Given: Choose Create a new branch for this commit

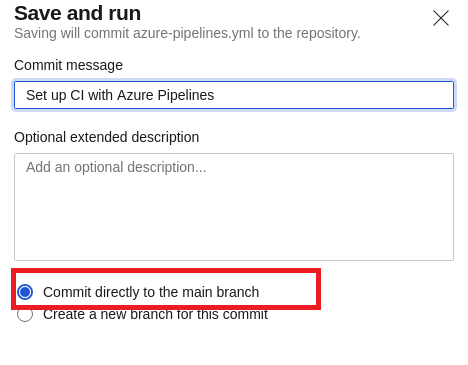Looking at the screenshot, I should click(x=25, y=314).
